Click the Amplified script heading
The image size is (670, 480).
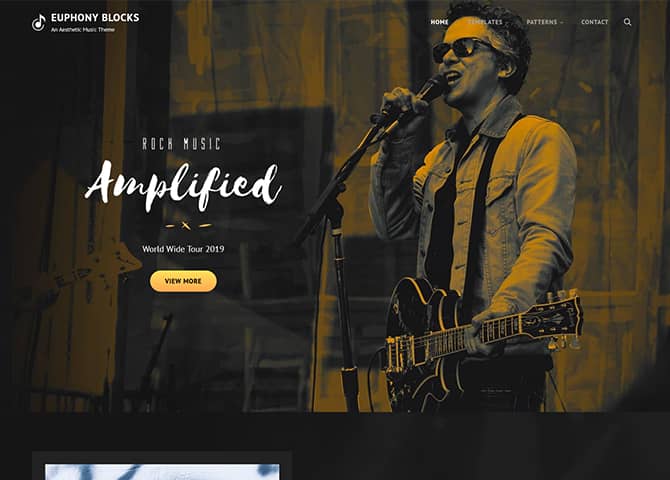click(x=183, y=186)
